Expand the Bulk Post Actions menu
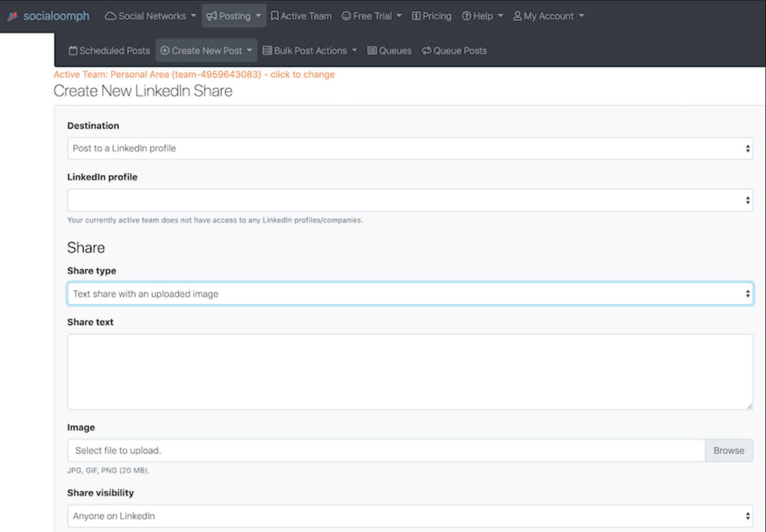Viewport: 766px width, 532px height. pyautogui.click(x=310, y=51)
